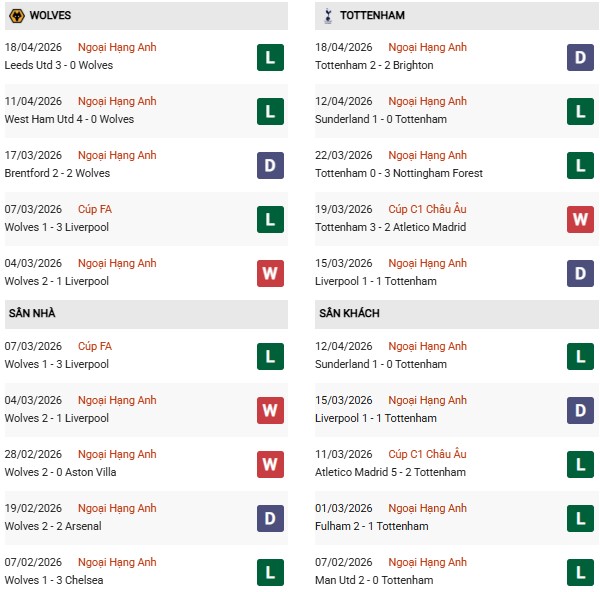Image resolution: width=600 pixels, height=592 pixels.
Task: Open Cúp C1 Châu Âu link dated 19/03/2026
Action: pyautogui.click(x=427, y=209)
